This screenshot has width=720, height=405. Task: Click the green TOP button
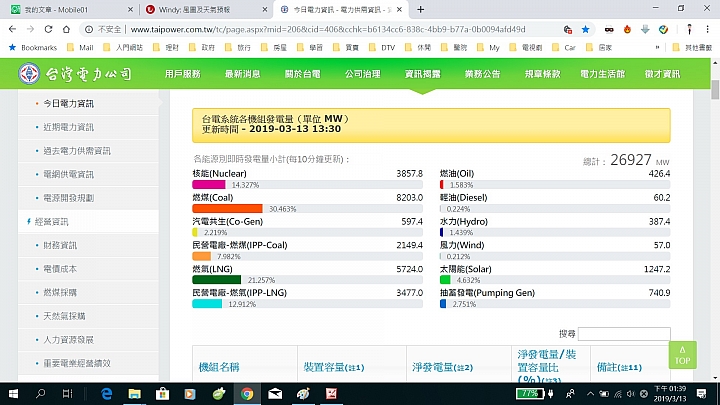point(682,355)
